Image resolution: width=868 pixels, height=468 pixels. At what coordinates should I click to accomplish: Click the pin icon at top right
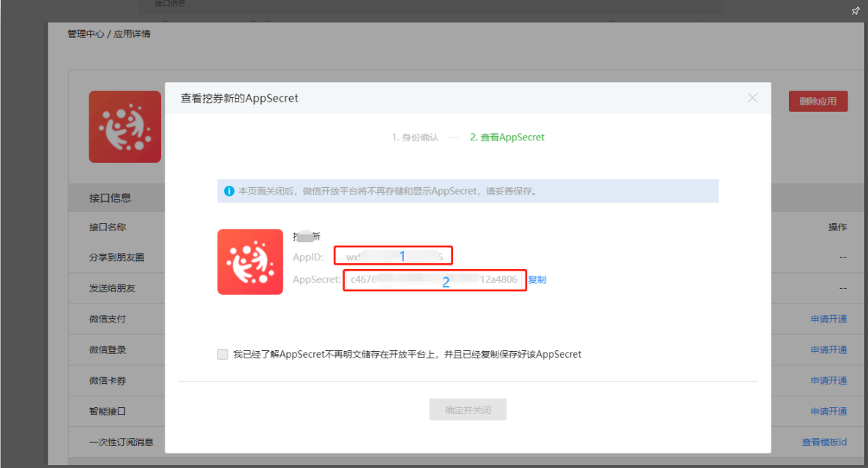tap(856, 11)
